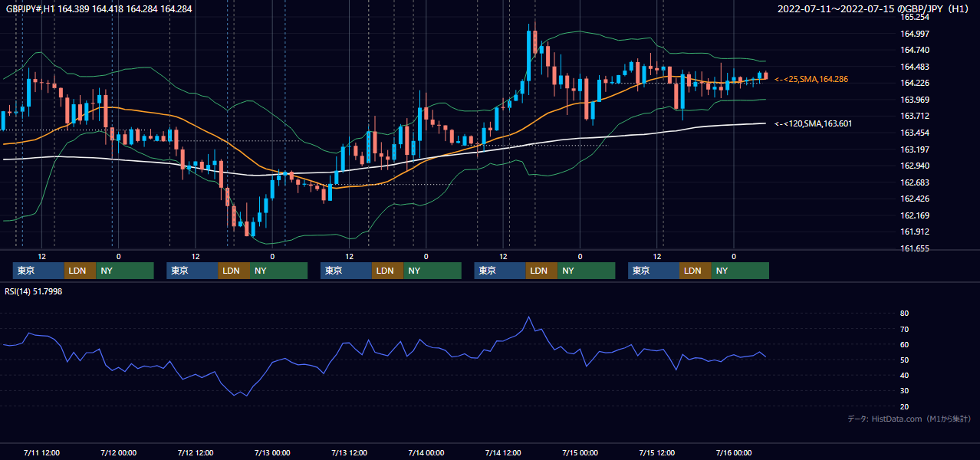Select the 7/13 00:00 time axis label
Viewport: 980px width, 460px height.
click(272, 452)
